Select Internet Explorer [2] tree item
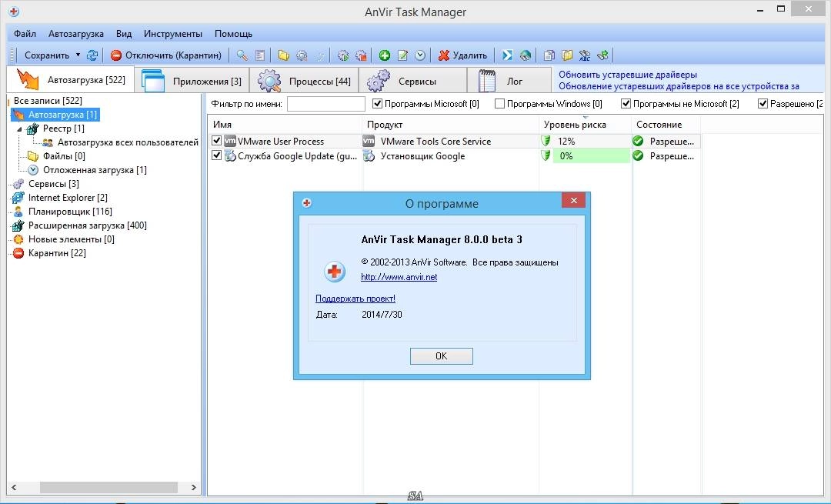This screenshot has height=504, width=831. pos(68,197)
